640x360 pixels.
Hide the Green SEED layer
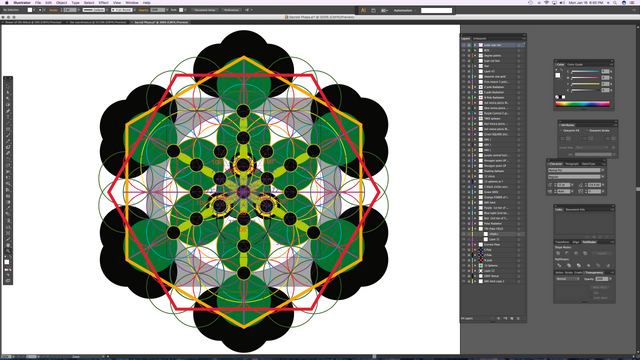point(463,192)
